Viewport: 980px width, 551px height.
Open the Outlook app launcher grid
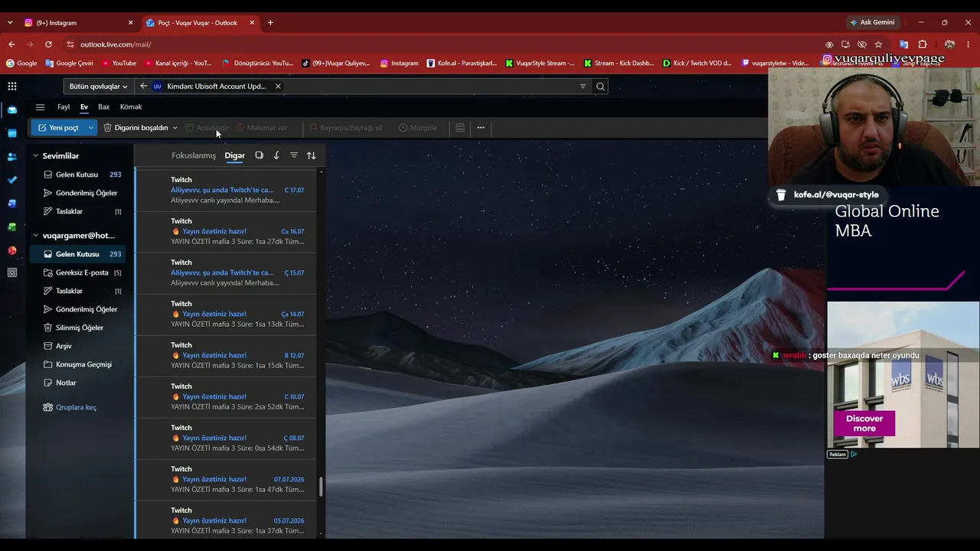12,86
